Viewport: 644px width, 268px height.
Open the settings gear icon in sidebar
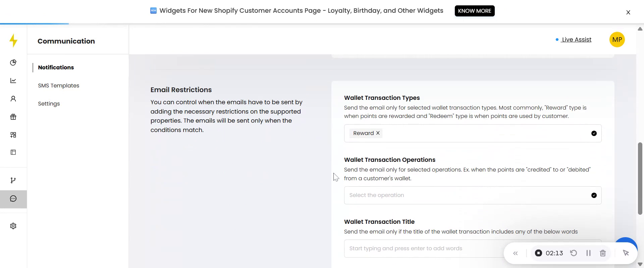pyautogui.click(x=13, y=226)
